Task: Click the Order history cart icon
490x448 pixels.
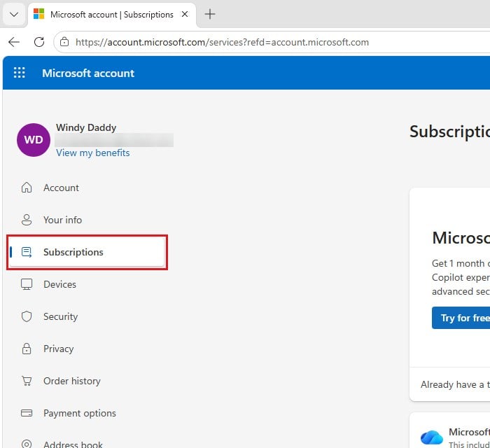Action: tap(27, 381)
